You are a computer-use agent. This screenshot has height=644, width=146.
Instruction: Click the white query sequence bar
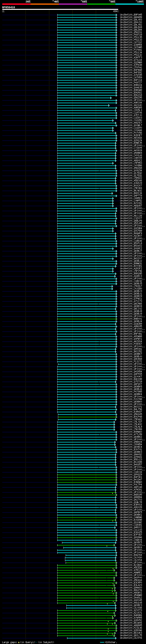[60, 10]
